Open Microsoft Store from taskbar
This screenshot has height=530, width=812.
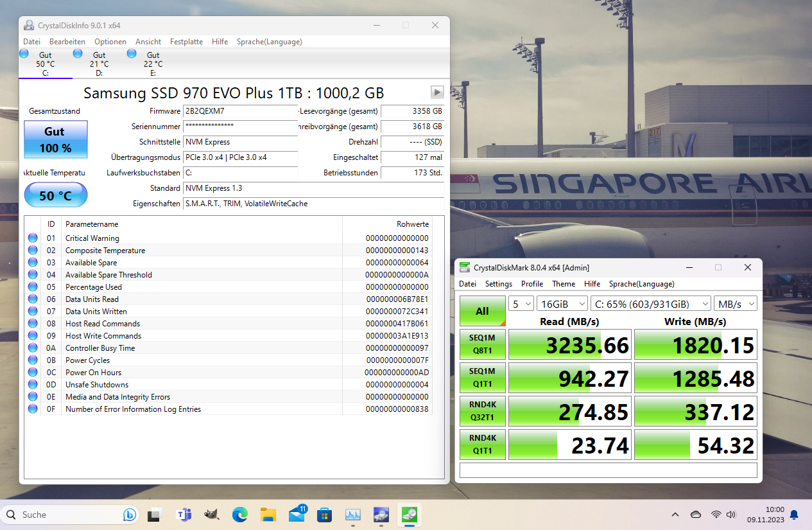click(x=325, y=515)
